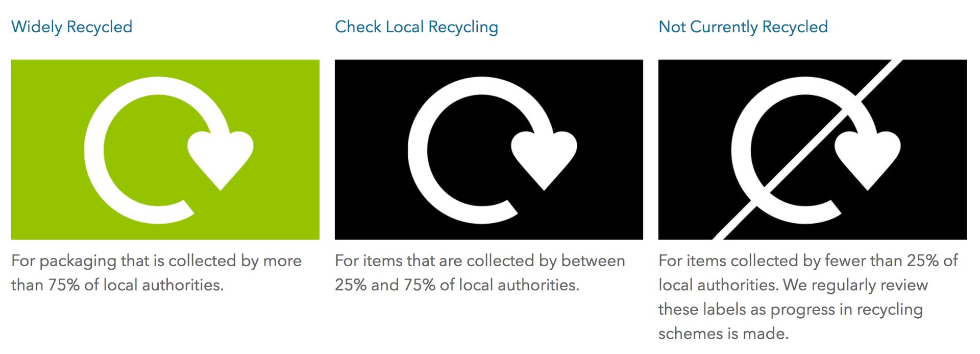Open the Widely Recycled heading
This screenshot has width=980, height=354.
(71, 27)
